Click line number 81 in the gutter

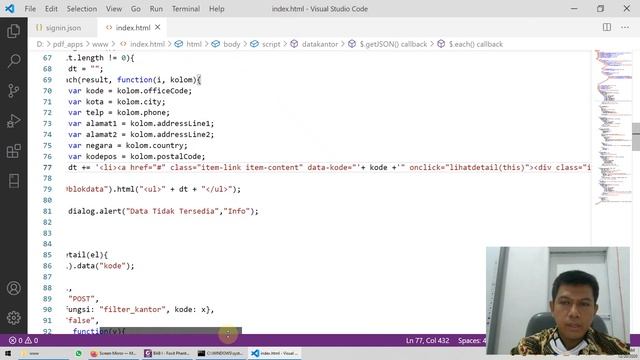click(x=47, y=211)
